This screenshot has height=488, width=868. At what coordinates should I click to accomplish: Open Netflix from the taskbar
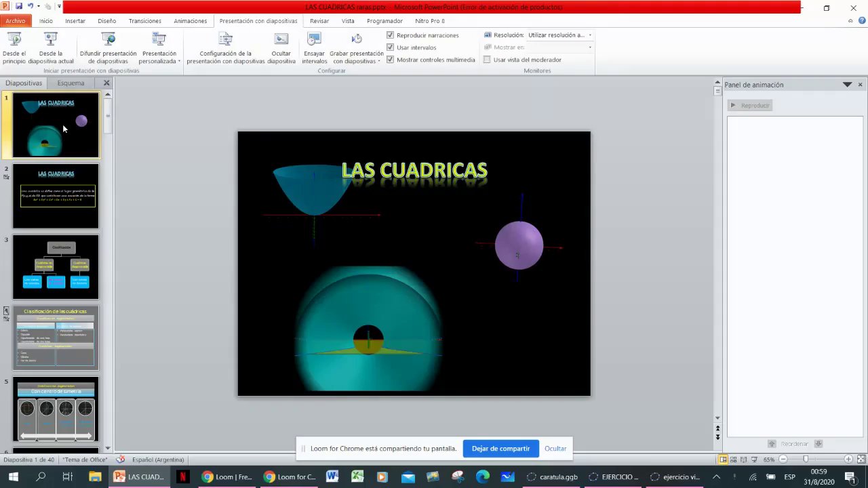point(182,476)
